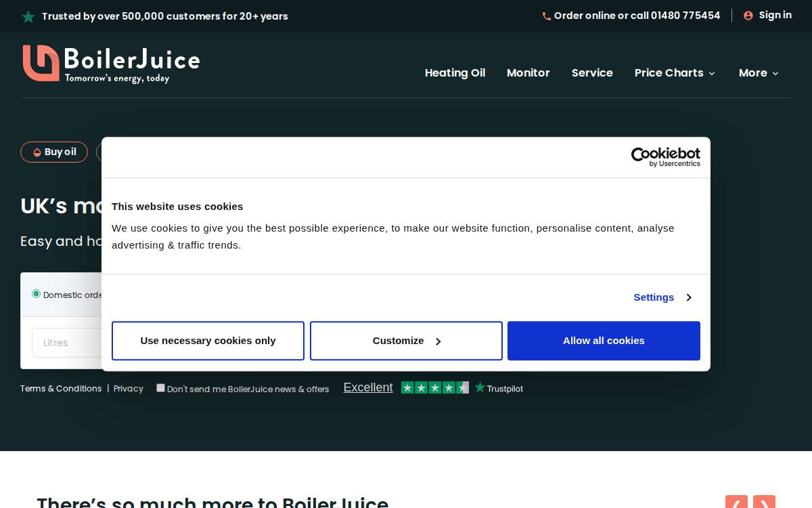
Task: Click the Customize cookies button
Action: point(406,341)
